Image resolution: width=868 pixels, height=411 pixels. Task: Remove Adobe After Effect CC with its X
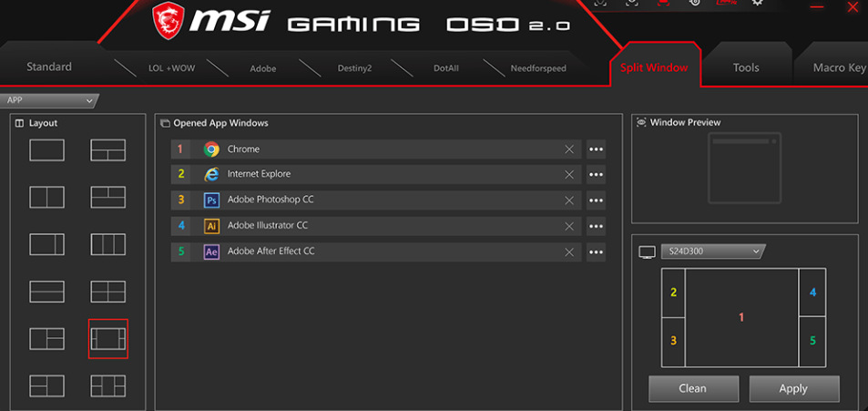(x=569, y=252)
